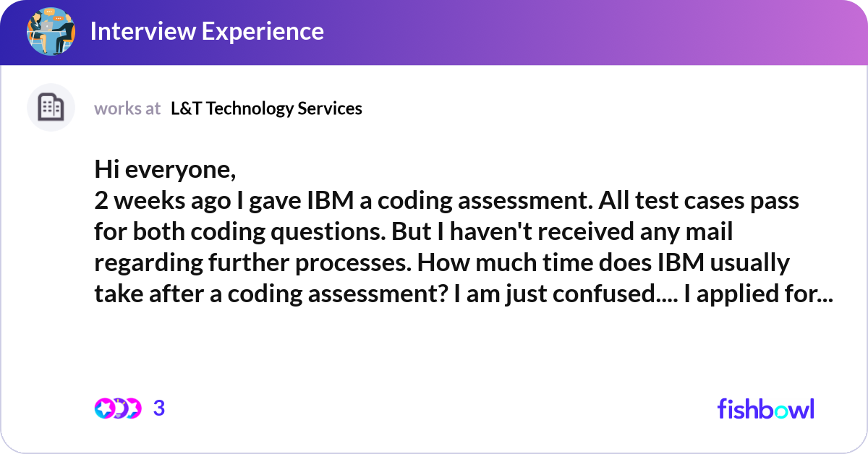Viewport: 868px width, 454px height.
Task: Open the Interview Experience bowl avatar
Action: click(51, 31)
